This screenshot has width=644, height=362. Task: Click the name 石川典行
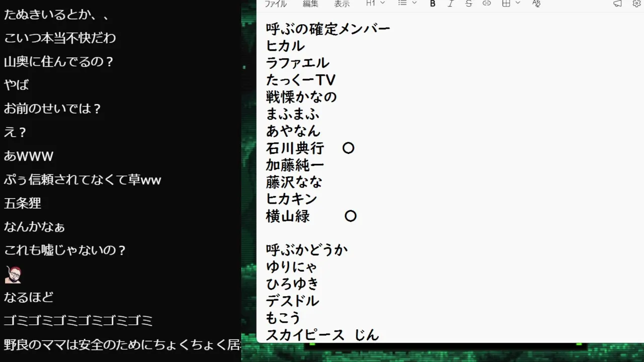[x=295, y=148]
